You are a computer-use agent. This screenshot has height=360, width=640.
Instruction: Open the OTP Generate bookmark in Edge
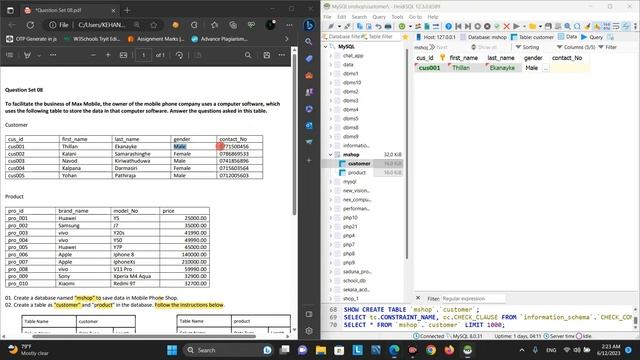point(32,39)
